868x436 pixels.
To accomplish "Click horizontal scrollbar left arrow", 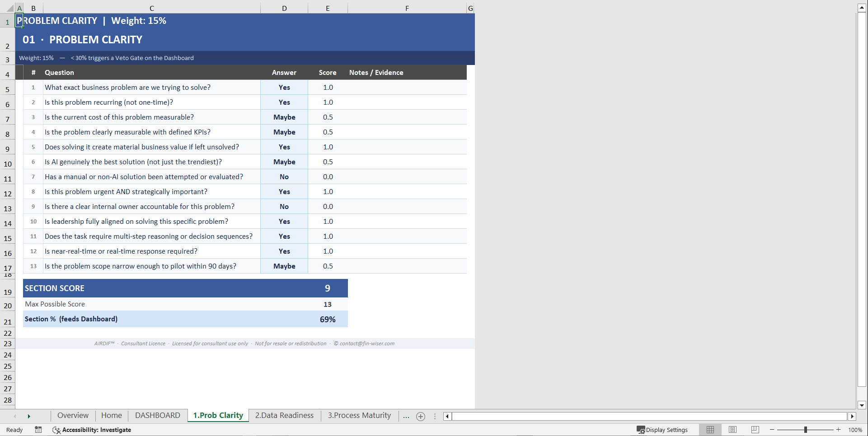I will [447, 416].
